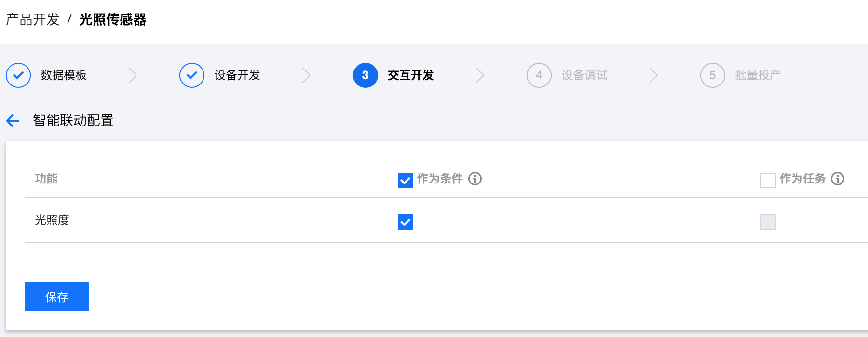Click the back arrow beside 智能联动配置

pos(13,120)
